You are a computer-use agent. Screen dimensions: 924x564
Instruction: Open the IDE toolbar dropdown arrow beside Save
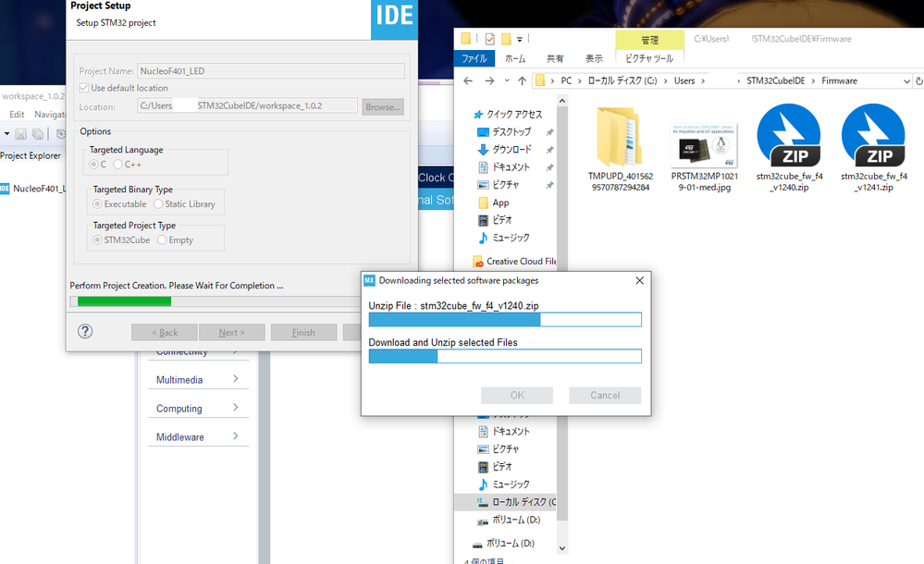[x=6, y=134]
